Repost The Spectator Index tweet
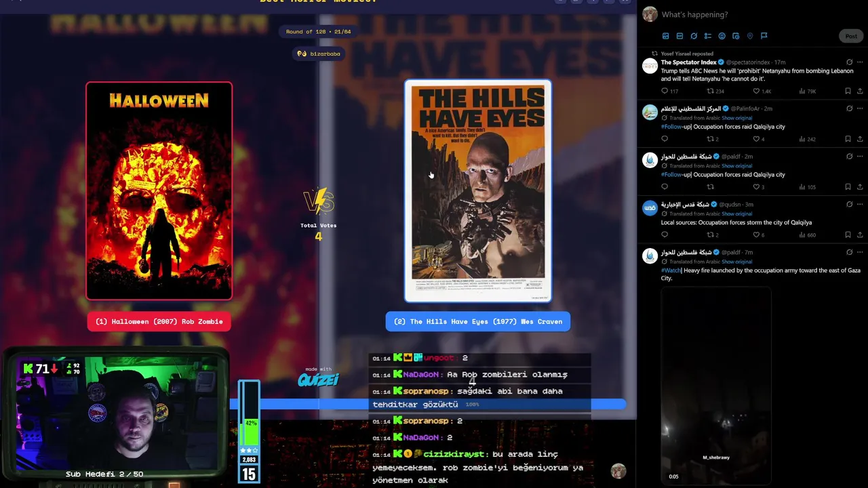This screenshot has width=868, height=488. point(710,91)
